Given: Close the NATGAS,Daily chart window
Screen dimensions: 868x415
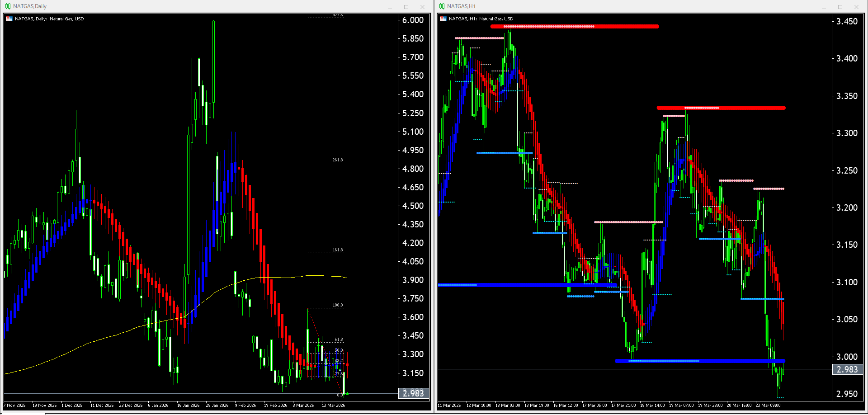Looking at the screenshot, I should [x=422, y=7].
